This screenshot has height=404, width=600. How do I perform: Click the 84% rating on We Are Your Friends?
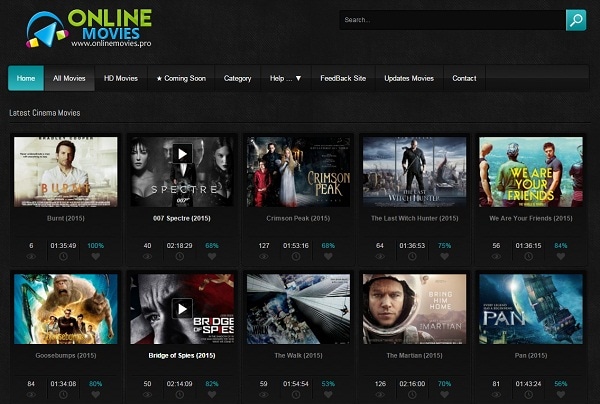point(561,246)
